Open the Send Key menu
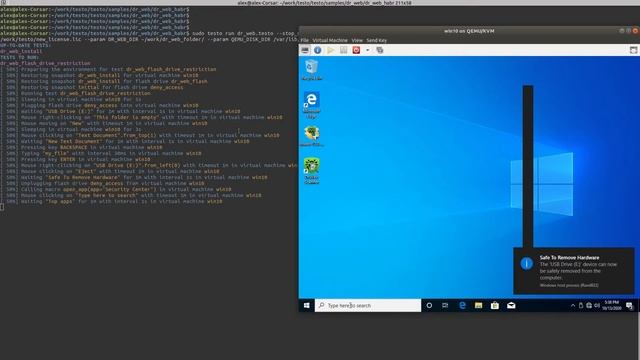The image size is (640, 360). 376,40
